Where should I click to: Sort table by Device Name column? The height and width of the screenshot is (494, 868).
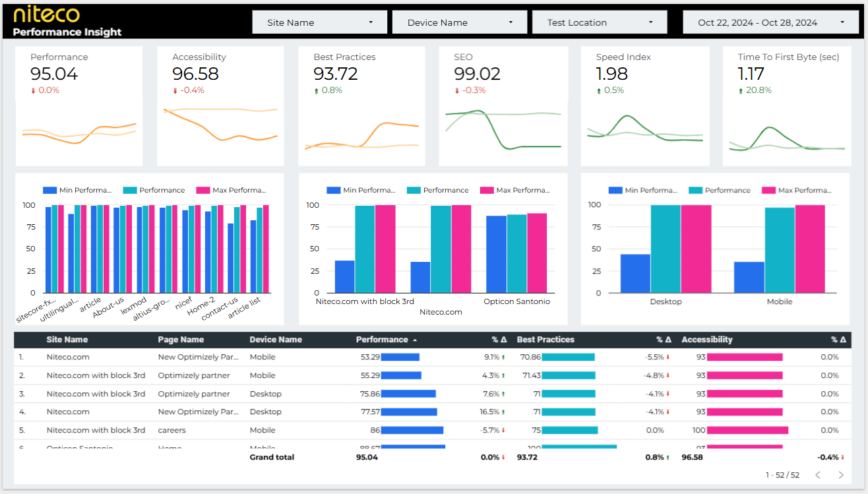pos(276,340)
